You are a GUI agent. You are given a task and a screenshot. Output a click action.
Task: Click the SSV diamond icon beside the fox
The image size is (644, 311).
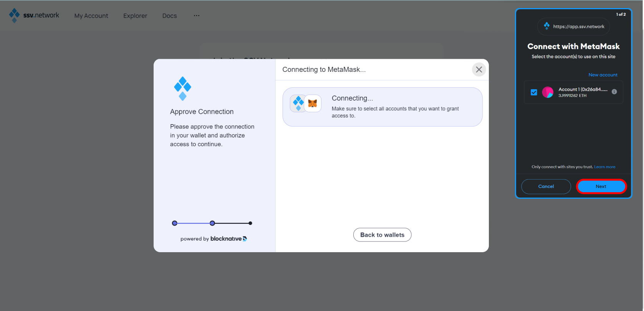click(298, 103)
